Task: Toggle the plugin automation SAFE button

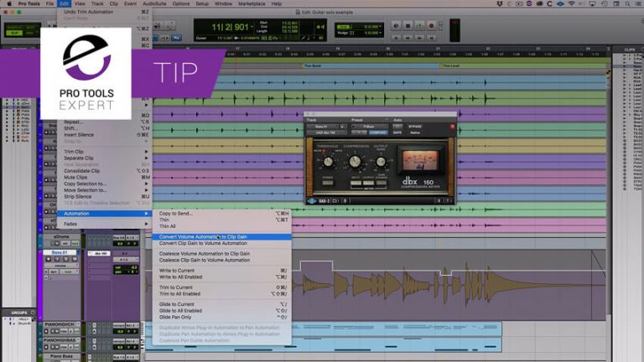Action: [x=397, y=132]
